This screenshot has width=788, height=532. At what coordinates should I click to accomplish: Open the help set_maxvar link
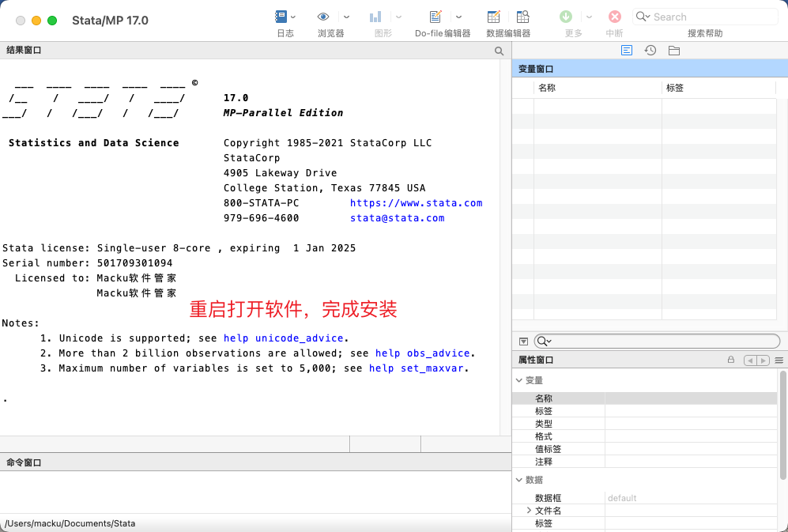pos(416,368)
